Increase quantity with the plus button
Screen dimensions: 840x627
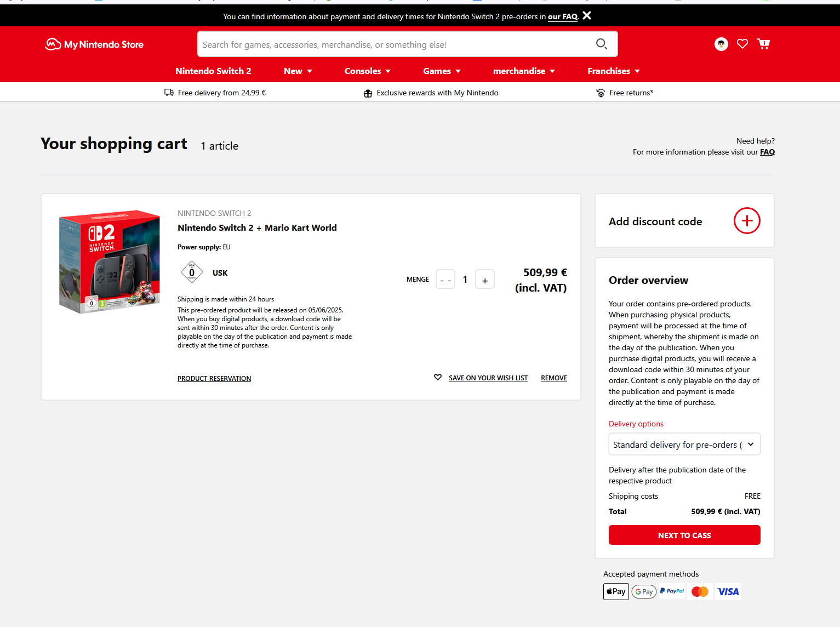point(485,280)
